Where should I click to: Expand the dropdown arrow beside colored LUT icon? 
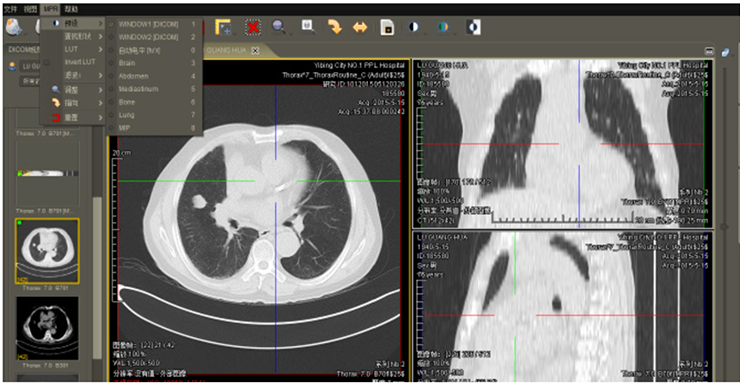click(454, 33)
